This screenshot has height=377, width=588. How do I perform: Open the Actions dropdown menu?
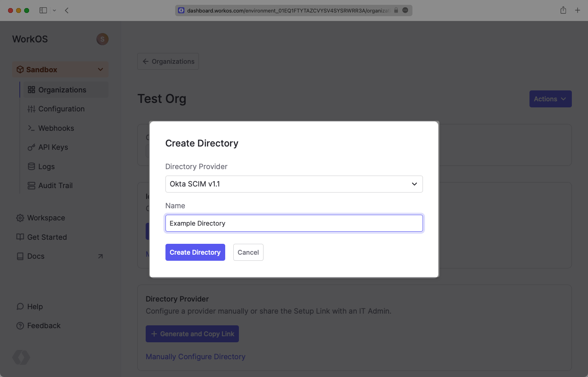tap(550, 99)
